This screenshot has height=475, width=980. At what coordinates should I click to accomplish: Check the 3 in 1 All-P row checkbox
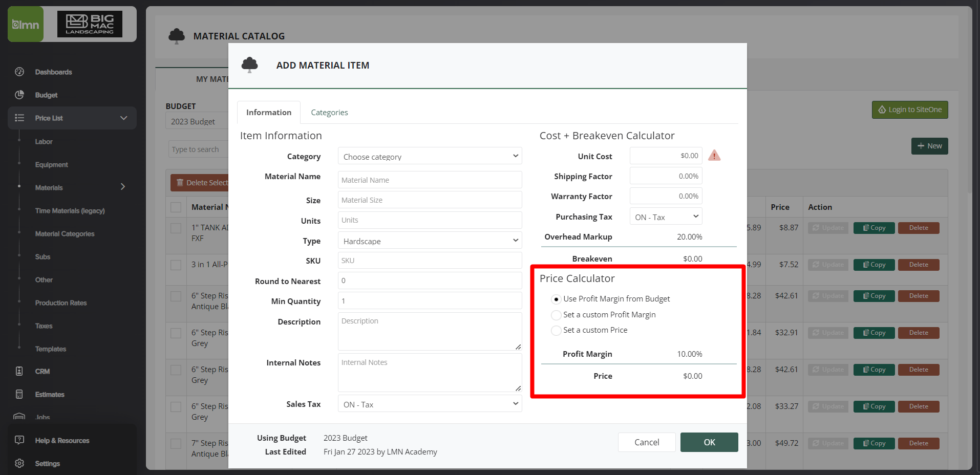(176, 265)
